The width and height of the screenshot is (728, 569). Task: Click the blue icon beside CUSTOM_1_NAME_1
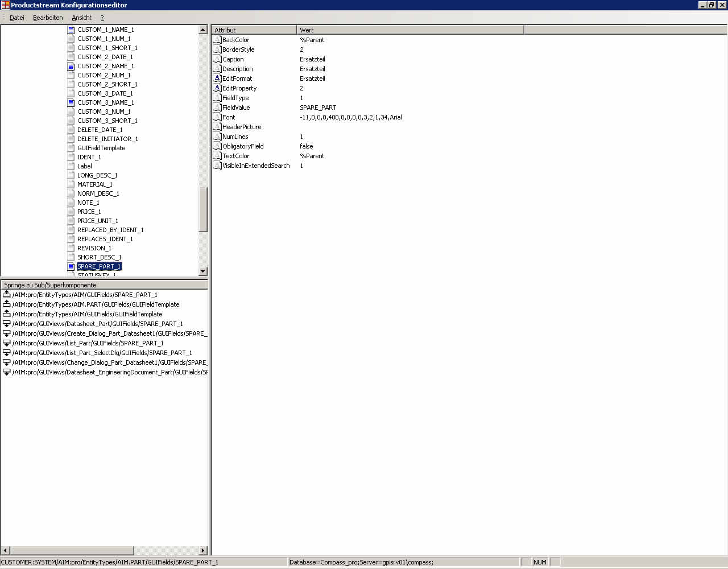click(x=71, y=30)
